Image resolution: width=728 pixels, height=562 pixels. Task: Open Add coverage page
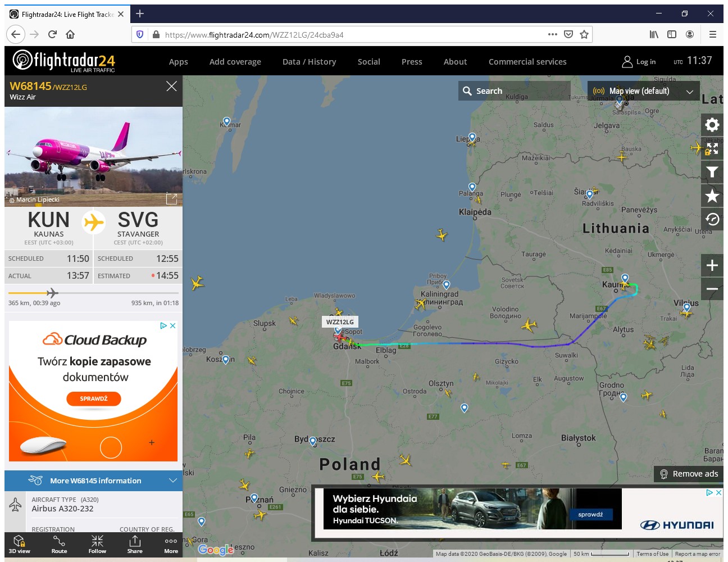click(x=235, y=62)
